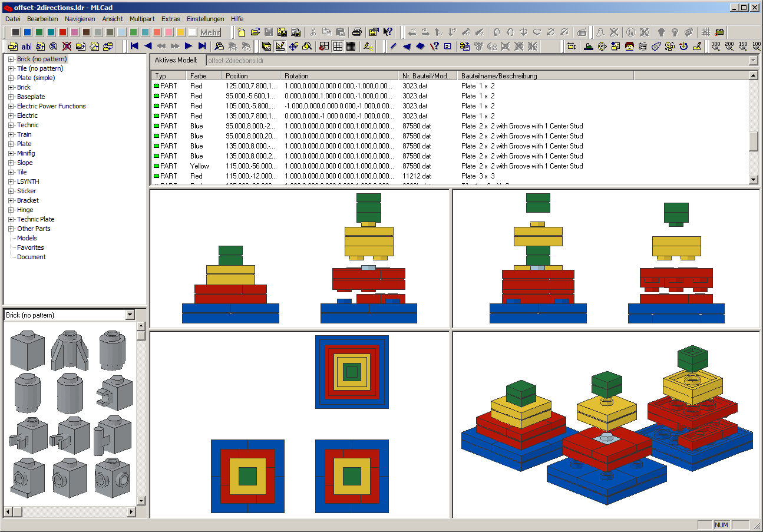Open the Bearbeiten menu
This screenshot has width=763, height=532.
pyautogui.click(x=42, y=19)
